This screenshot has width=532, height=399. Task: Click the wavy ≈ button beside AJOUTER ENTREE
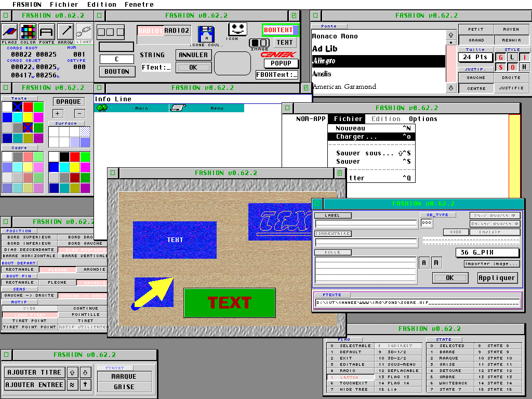(x=72, y=385)
